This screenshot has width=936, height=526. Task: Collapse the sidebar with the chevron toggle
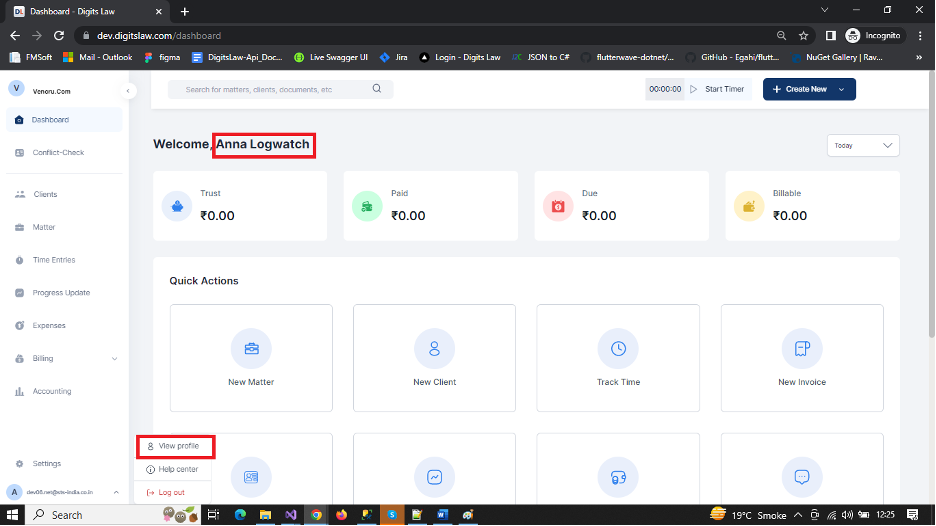pos(128,91)
